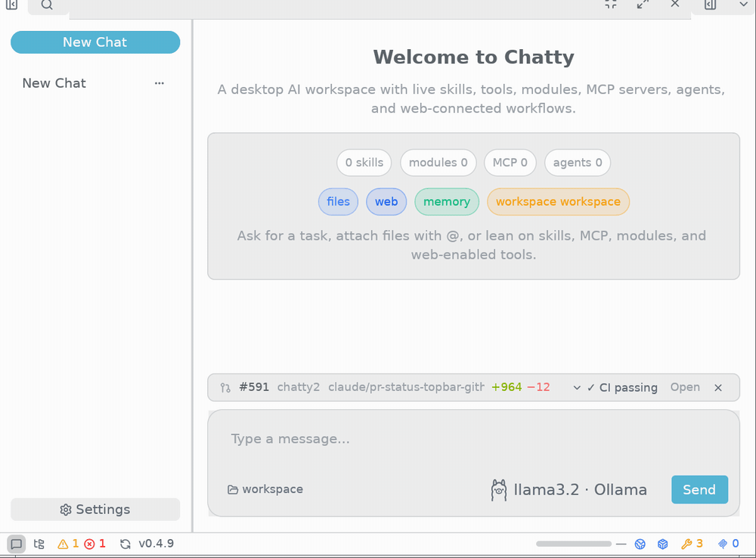Open the file tree view icon
The image size is (756, 558).
tap(39, 544)
